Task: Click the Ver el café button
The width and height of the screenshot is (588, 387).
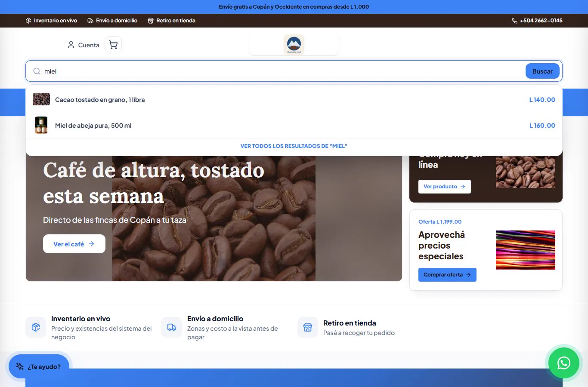Action: point(74,244)
